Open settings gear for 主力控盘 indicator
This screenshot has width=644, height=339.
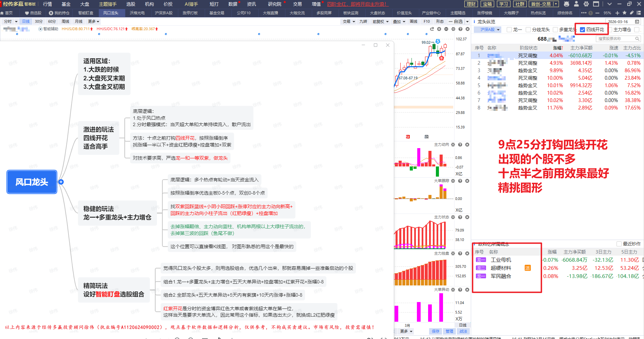coord(453,254)
